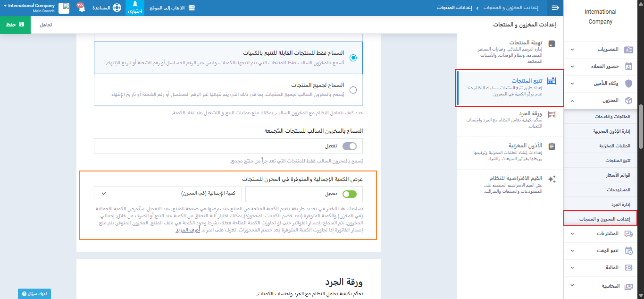The image size is (644, 299).
Task: Click the notifications bell icon
Action: tap(81, 8)
